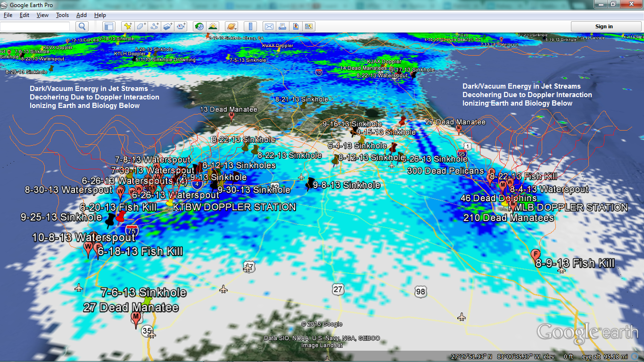Viewport: 644px width, 362px height.
Task: Select the Add Path tool
Action: click(x=155, y=26)
